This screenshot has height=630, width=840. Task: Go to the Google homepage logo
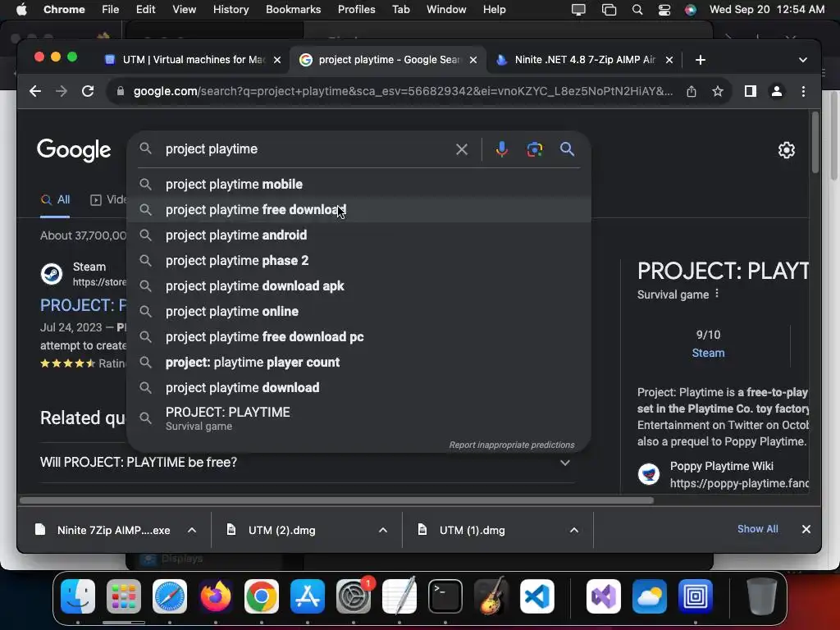coord(74,150)
